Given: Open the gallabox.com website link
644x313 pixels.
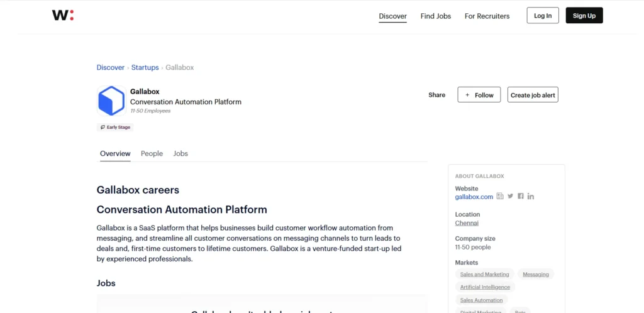Looking at the screenshot, I should point(474,197).
